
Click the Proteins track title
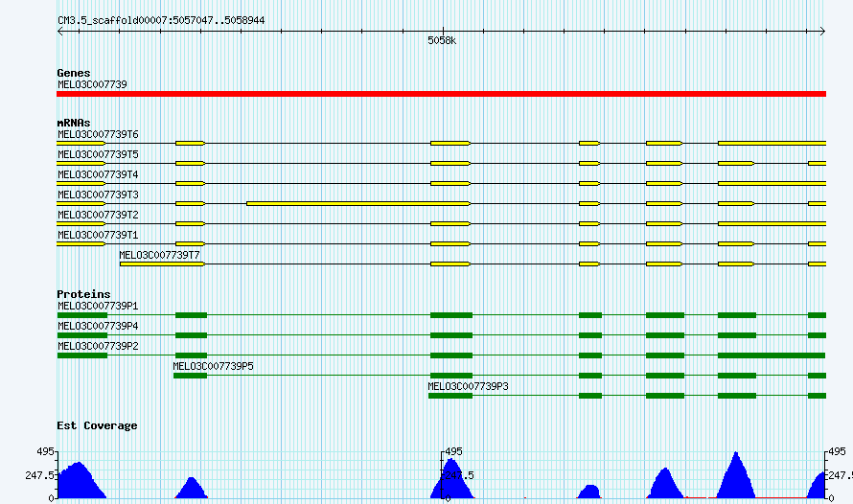pos(83,294)
